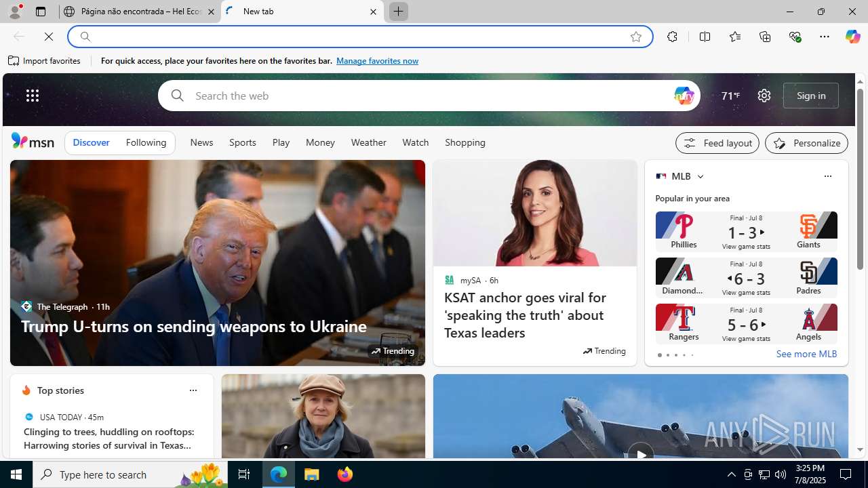Play the bomber aircraft video
Screen dimensions: 868x488
click(641, 454)
